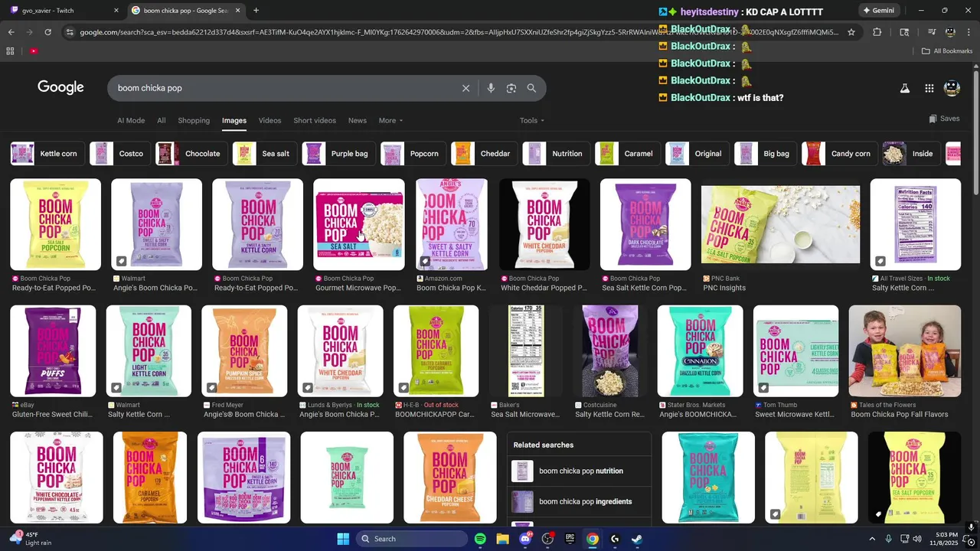Filter images by Cheddar chip
The width and height of the screenshot is (980, 551).
pyautogui.click(x=483, y=153)
